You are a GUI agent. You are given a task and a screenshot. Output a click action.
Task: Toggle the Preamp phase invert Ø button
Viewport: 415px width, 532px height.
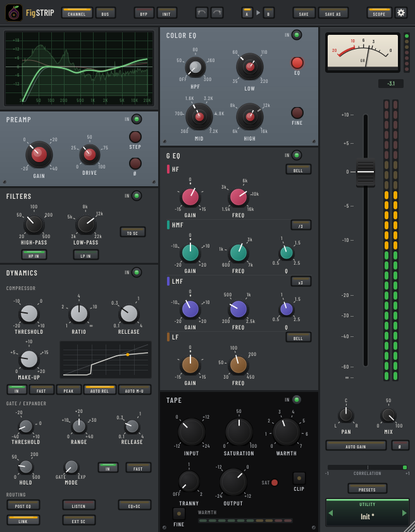tap(135, 163)
